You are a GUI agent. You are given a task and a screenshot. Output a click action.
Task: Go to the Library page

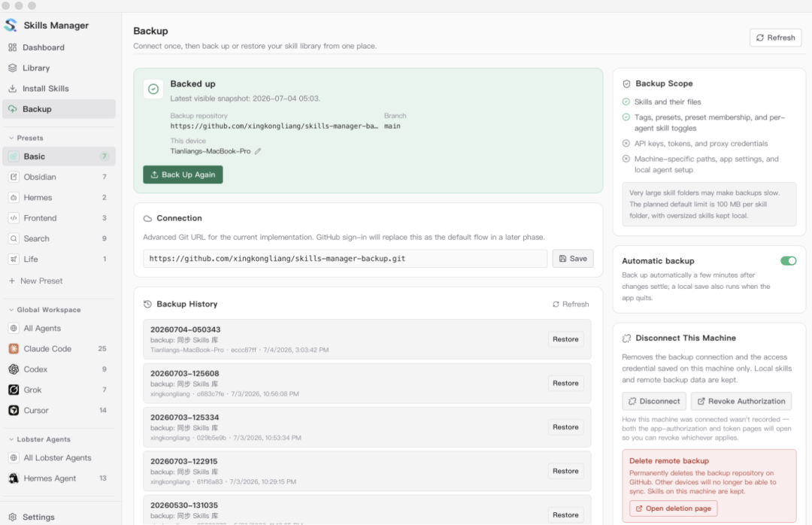[59, 68]
